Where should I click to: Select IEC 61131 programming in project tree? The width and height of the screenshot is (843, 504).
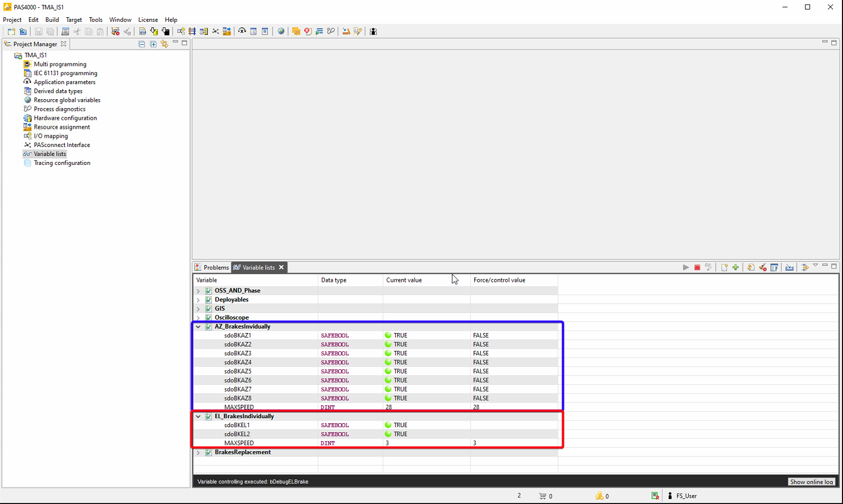tap(65, 73)
